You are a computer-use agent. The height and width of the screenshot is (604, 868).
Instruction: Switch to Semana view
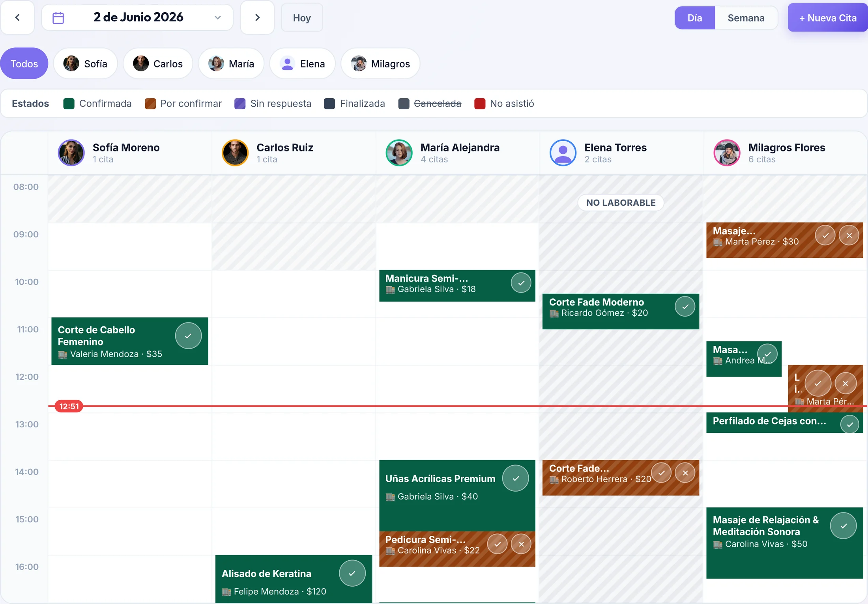(746, 18)
